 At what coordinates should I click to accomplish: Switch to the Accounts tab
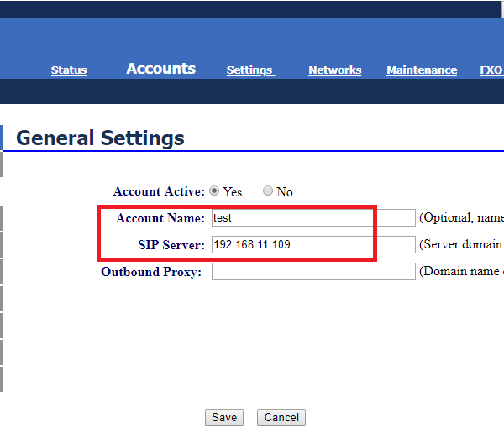[160, 69]
